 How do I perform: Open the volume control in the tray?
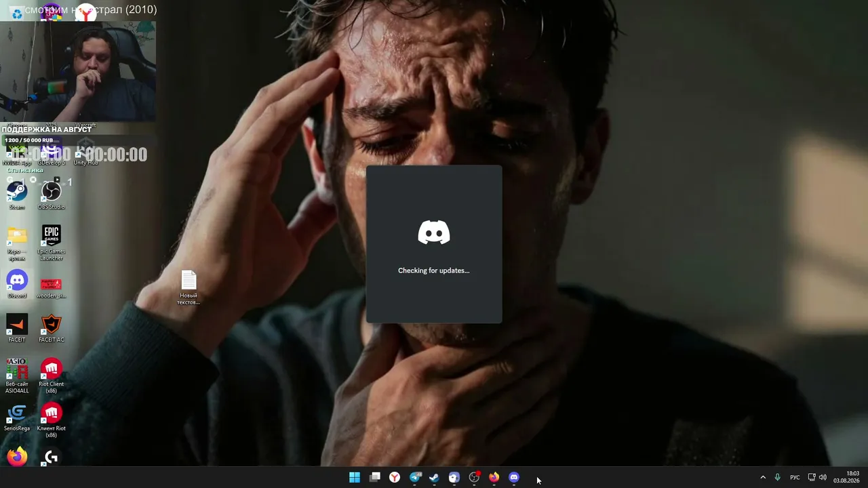point(823,478)
